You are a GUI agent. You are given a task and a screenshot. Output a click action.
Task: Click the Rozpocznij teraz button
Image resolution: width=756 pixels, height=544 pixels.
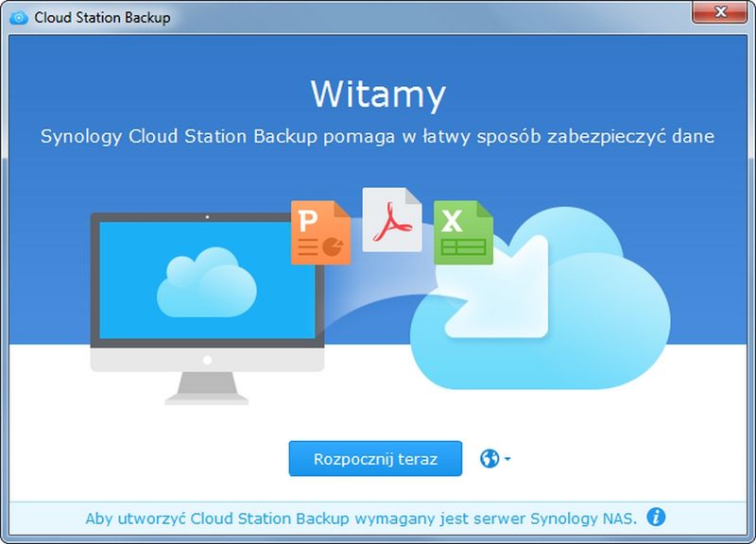(x=375, y=458)
